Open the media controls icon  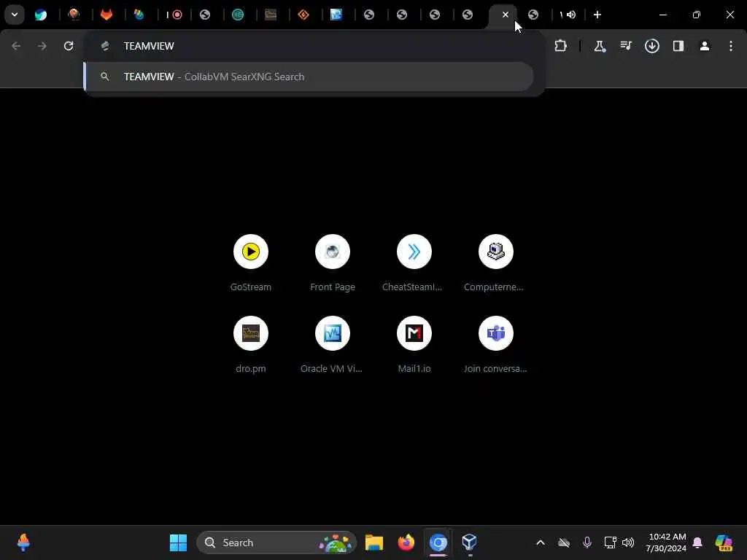[626, 46]
